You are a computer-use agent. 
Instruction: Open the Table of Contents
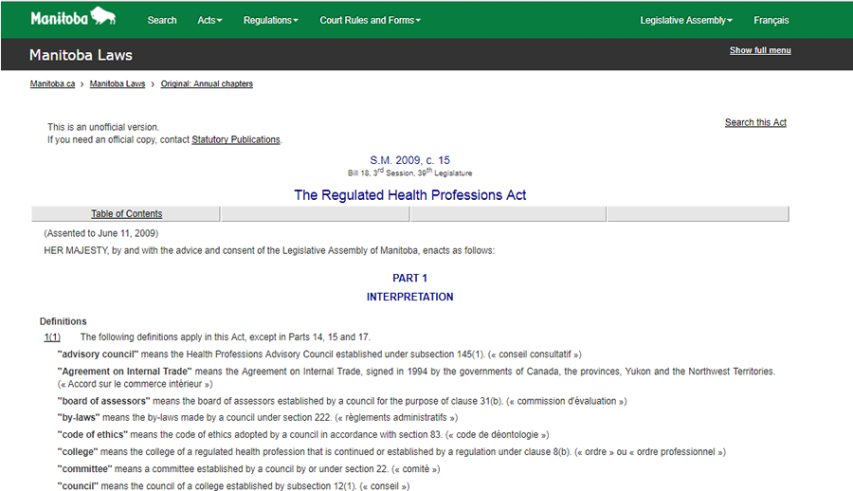(x=126, y=214)
